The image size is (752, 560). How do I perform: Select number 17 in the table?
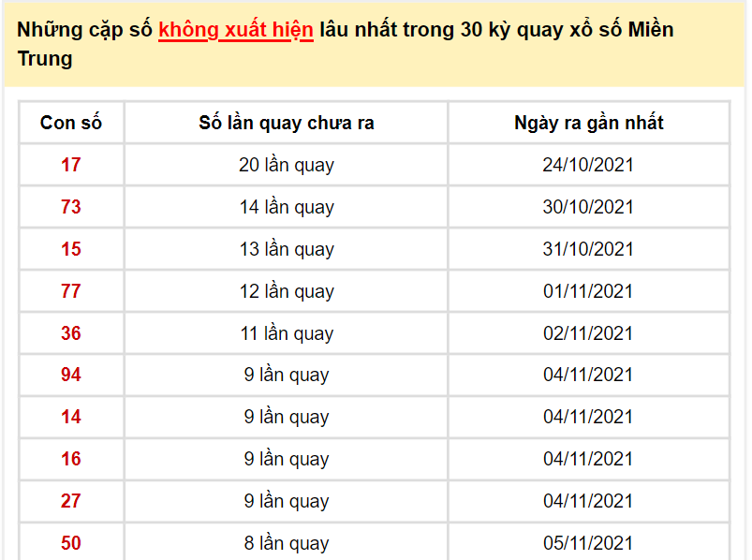71,165
